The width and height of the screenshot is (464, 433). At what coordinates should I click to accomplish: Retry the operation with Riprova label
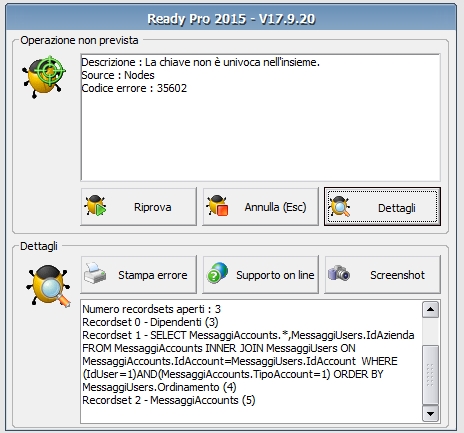pos(153,207)
